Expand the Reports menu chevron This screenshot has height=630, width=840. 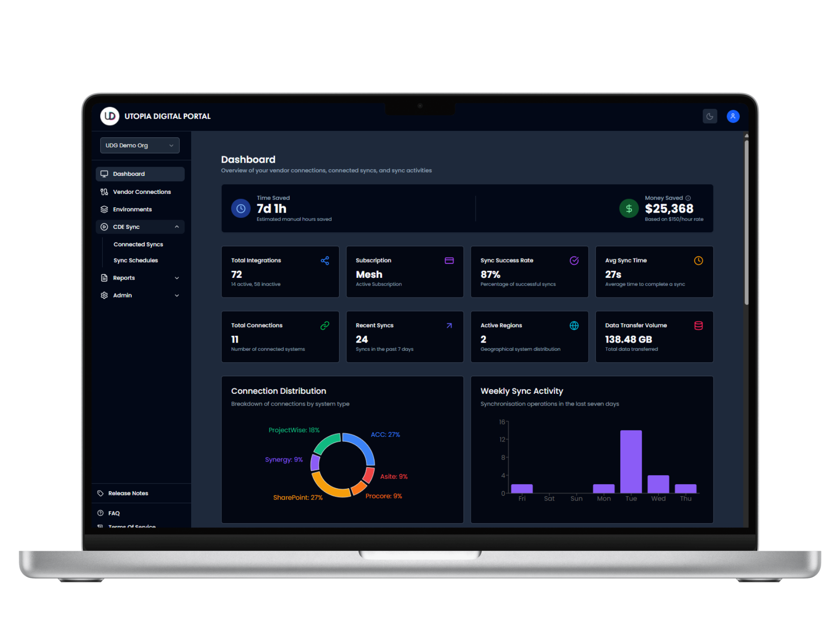[177, 278]
